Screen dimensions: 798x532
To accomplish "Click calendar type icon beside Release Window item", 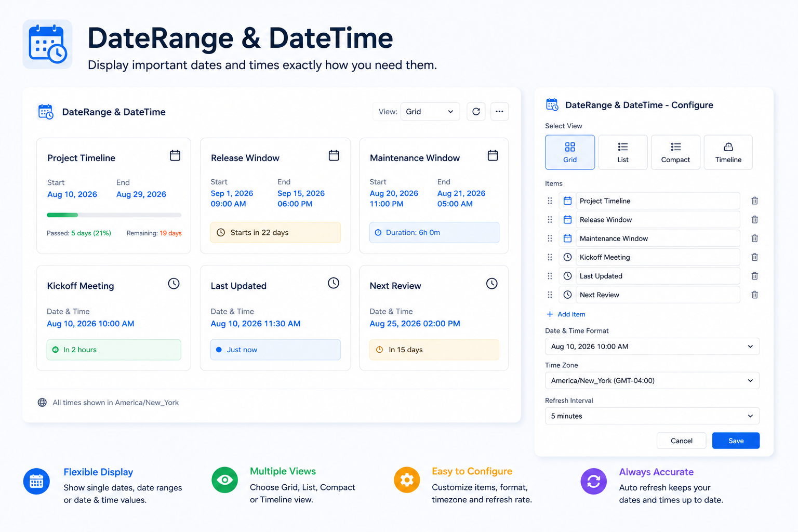I will click(x=567, y=219).
